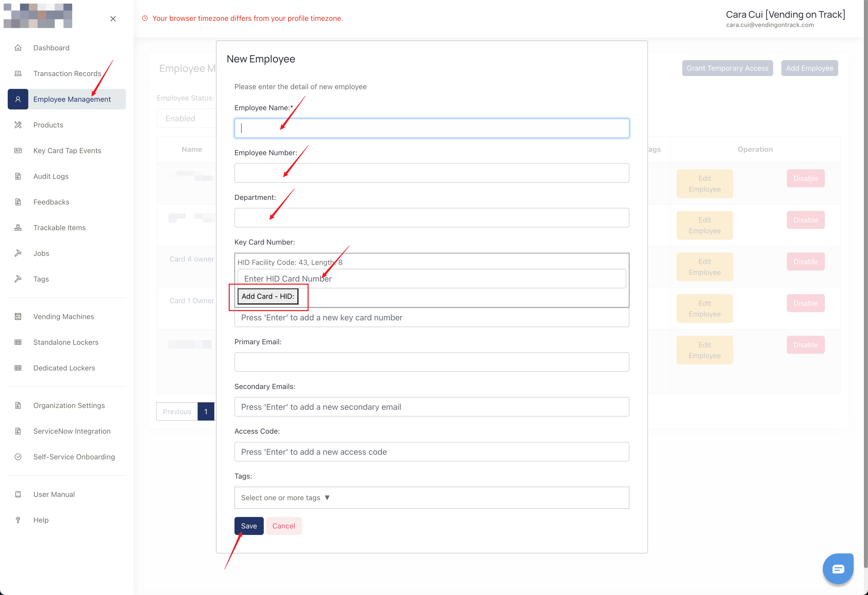Click the Key Card Tap Events icon
Screen dimensions: 868x595
click(18, 150)
